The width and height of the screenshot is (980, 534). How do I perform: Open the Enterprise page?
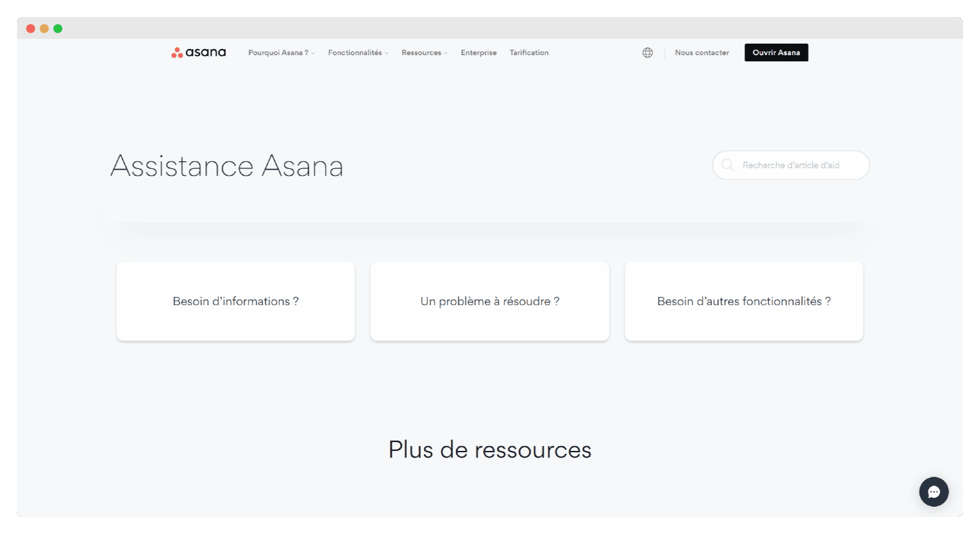pos(478,52)
